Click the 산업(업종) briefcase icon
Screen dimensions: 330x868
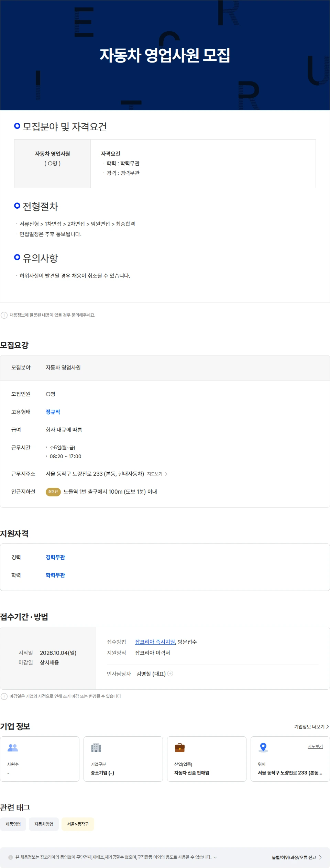[x=180, y=748]
